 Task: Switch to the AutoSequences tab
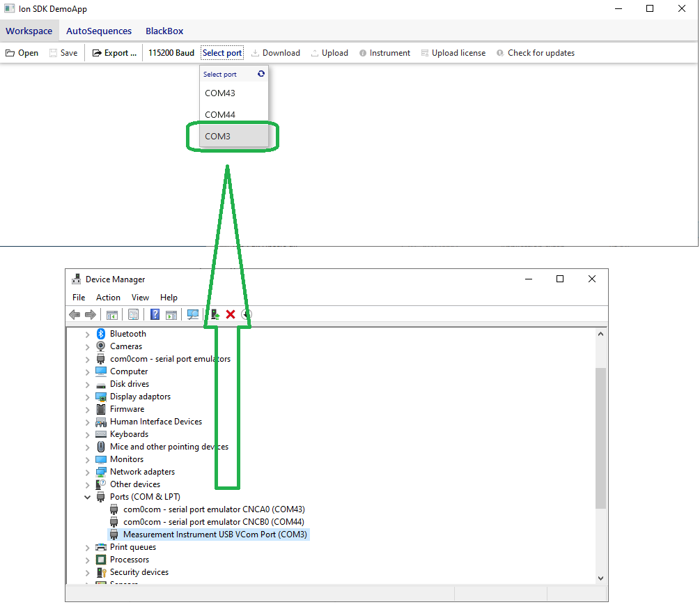pyautogui.click(x=99, y=31)
